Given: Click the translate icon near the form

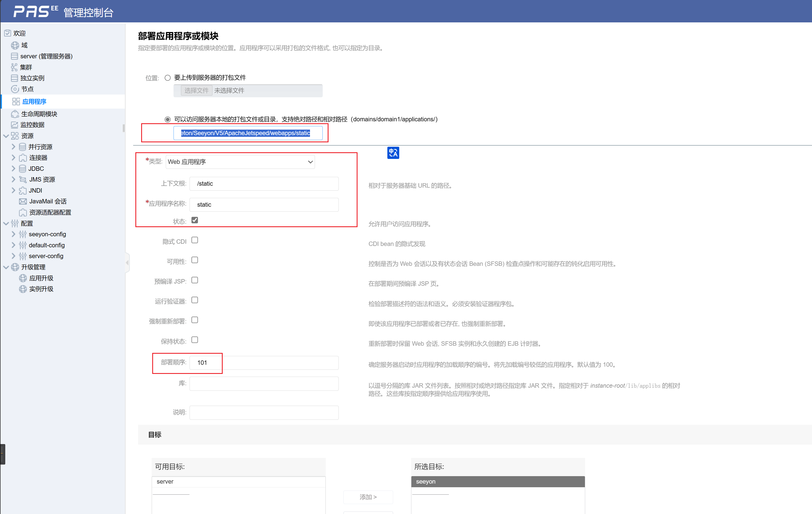Looking at the screenshot, I should 393,153.
